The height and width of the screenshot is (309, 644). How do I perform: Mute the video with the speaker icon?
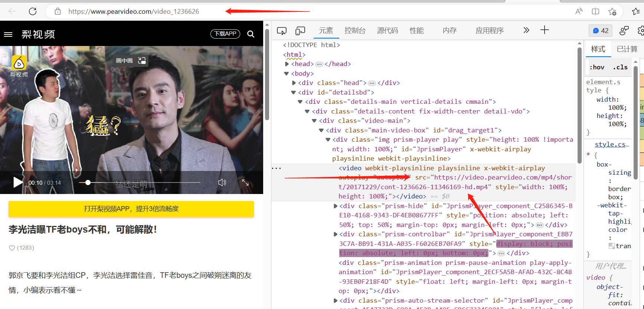point(222,183)
